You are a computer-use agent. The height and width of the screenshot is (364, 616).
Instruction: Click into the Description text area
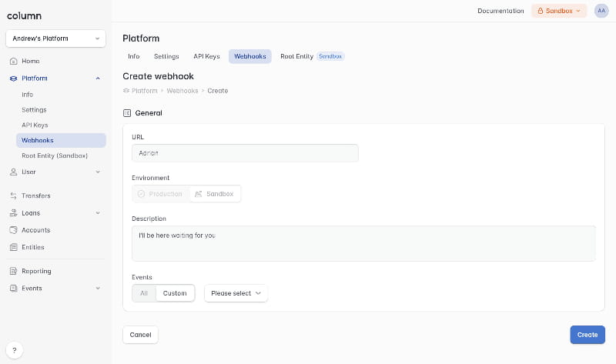click(363, 243)
